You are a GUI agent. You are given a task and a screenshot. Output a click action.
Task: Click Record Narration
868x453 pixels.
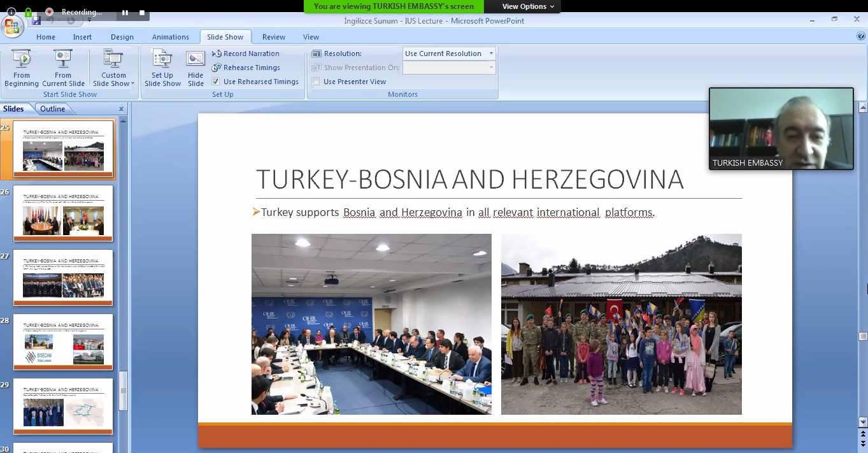[251, 54]
